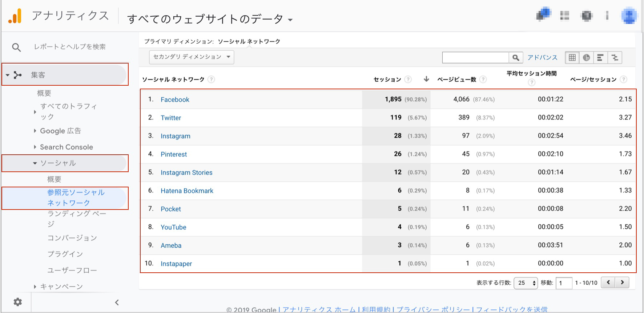Image resolution: width=644 pixels, height=313 pixels.
Task: Click the アドバンス filter link
Action: (542, 57)
